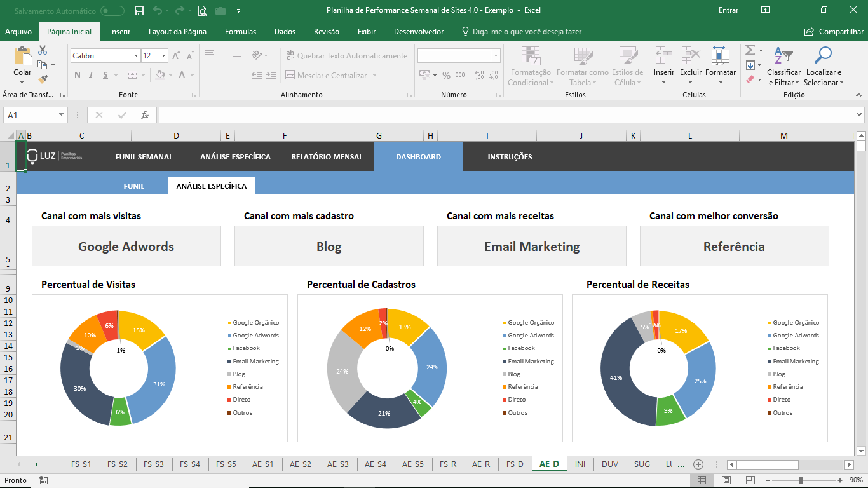The height and width of the screenshot is (488, 868).
Task: Select the Format Painter brush icon
Action: (x=43, y=79)
